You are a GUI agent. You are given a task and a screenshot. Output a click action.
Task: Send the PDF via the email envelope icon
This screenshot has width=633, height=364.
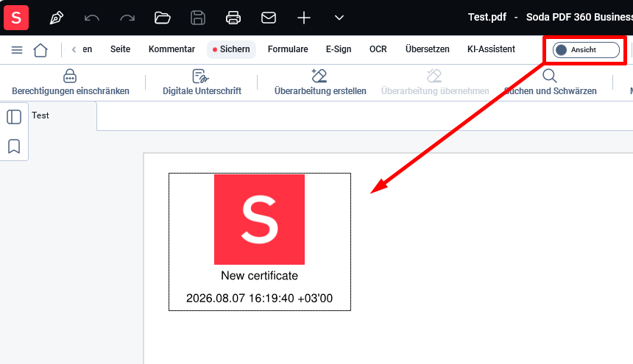[x=269, y=18]
